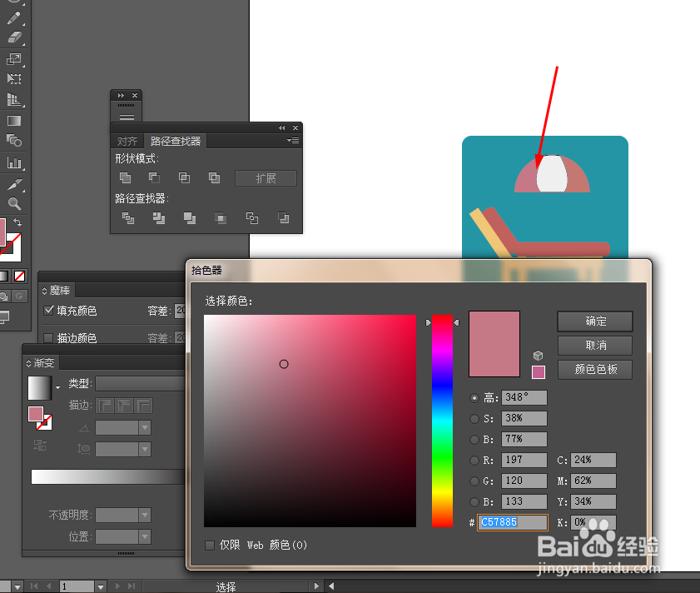Click the gradient panel fill swatch

pyautogui.click(x=36, y=414)
